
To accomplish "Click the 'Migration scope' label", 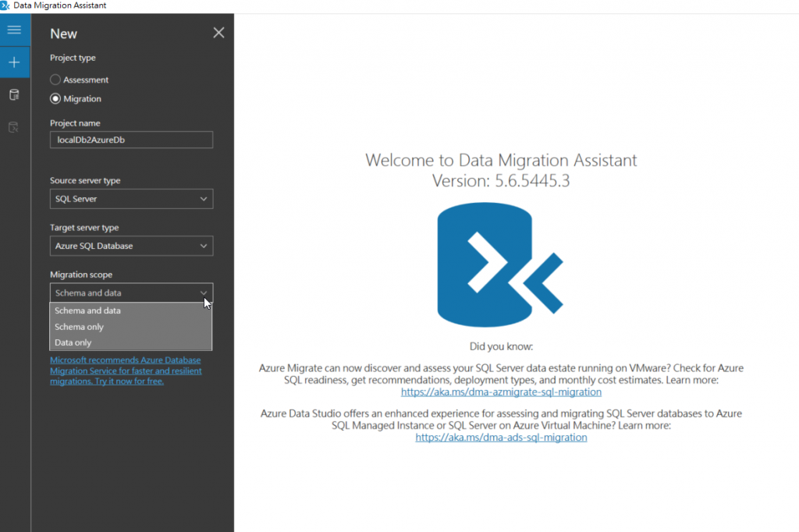I will 81,274.
